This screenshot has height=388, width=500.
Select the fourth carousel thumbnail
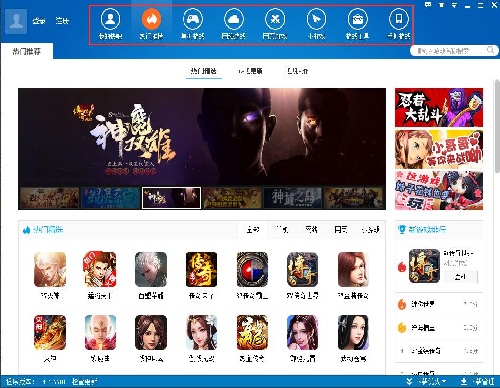click(232, 198)
